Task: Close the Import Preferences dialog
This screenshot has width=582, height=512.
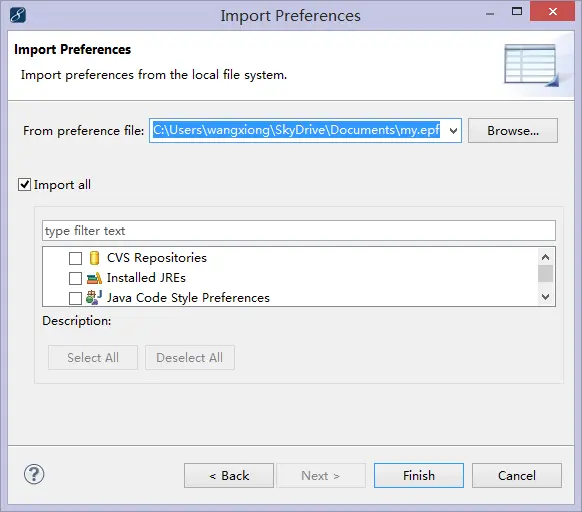Action: pos(552,12)
